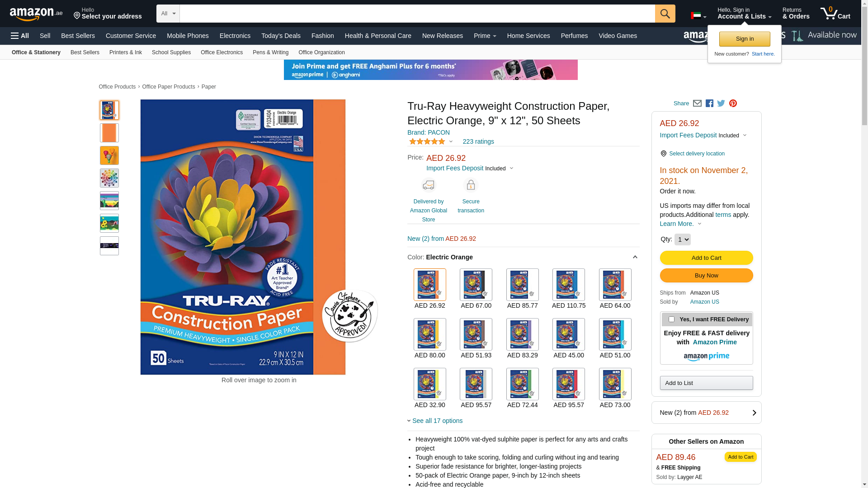
Task: Open Today's Deals in navigation bar
Action: pos(281,36)
